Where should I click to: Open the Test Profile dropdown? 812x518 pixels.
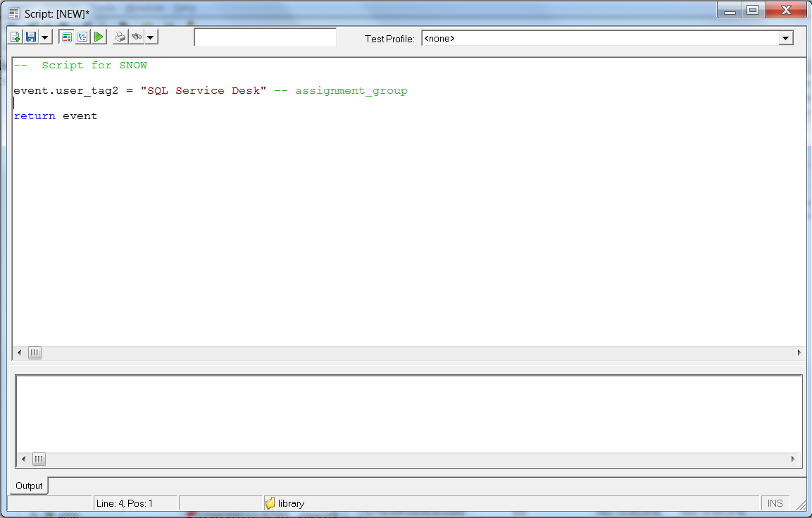tap(786, 38)
